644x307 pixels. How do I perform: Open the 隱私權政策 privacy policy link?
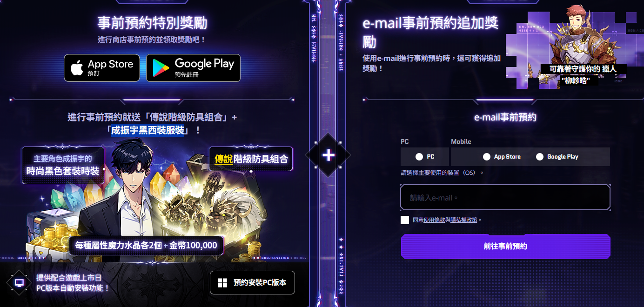(x=463, y=220)
